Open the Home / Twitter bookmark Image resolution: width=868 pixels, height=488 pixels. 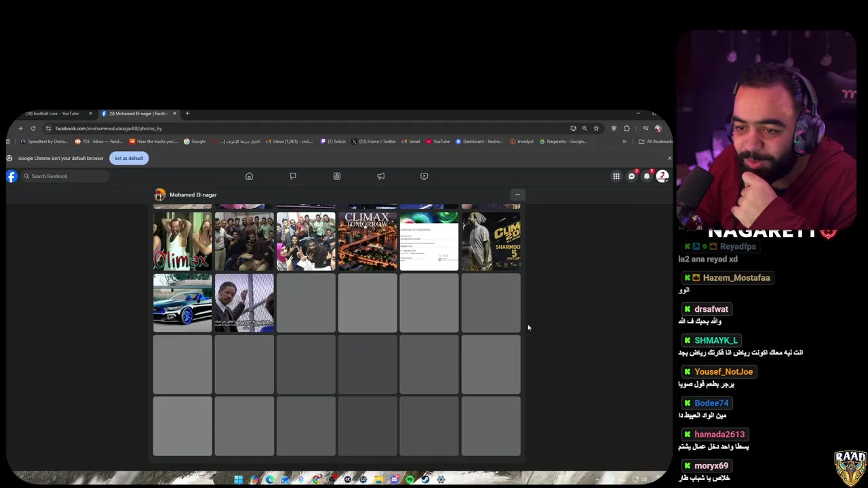pos(374,142)
